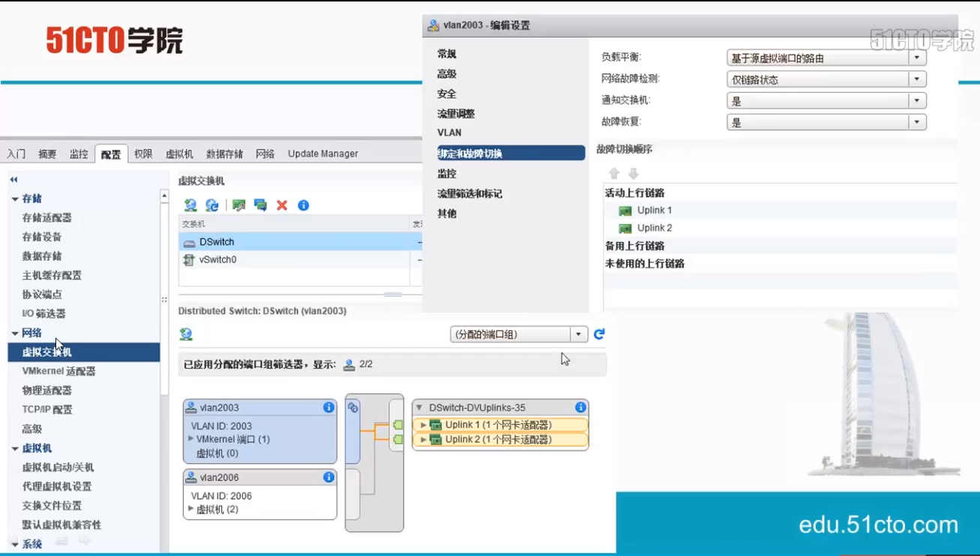Expand Uplink 2 adapters in topology
This screenshot has height=556, width=980.
[x=424, y=440]
